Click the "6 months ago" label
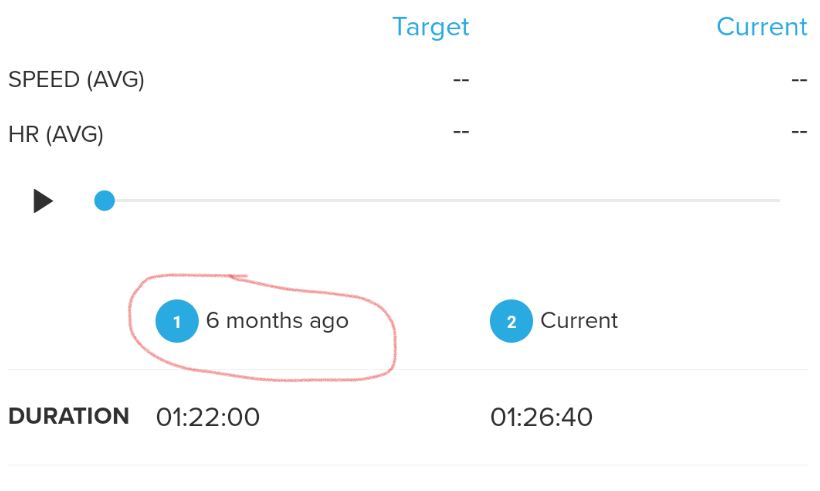This screenshot has height=491, width=820. 277,321
